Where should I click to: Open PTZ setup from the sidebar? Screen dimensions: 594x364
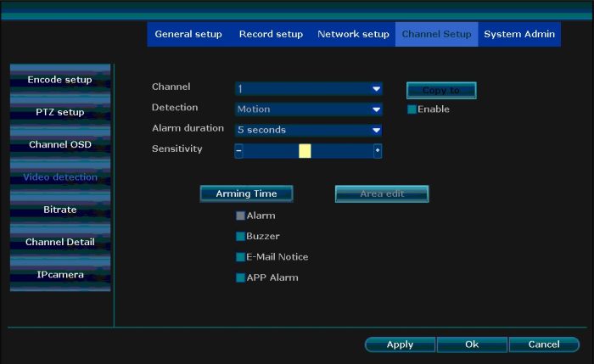[60, 112]
